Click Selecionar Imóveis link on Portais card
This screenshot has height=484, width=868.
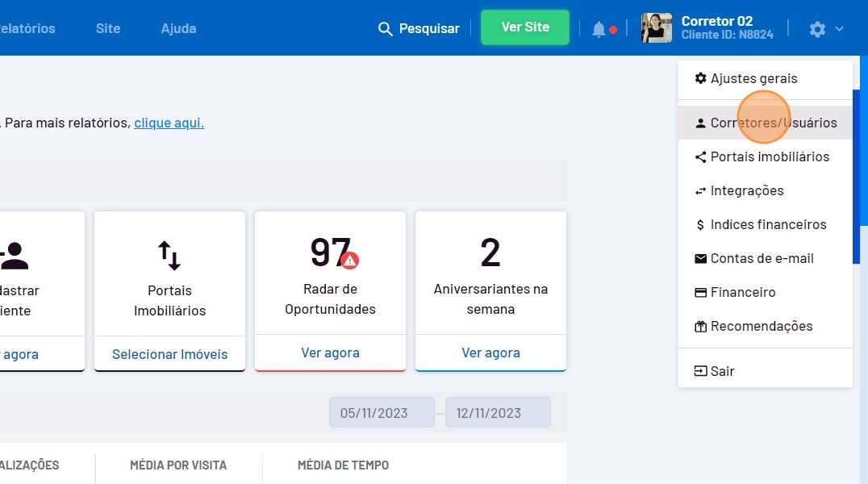tap(169, 354)
